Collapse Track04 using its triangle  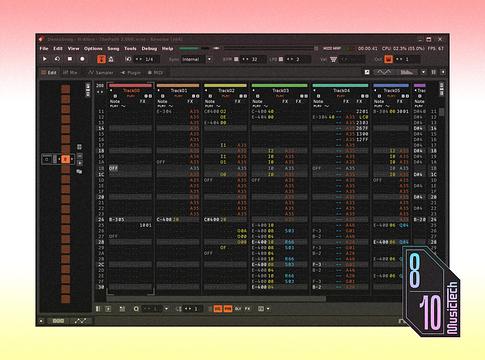point(314,90)
